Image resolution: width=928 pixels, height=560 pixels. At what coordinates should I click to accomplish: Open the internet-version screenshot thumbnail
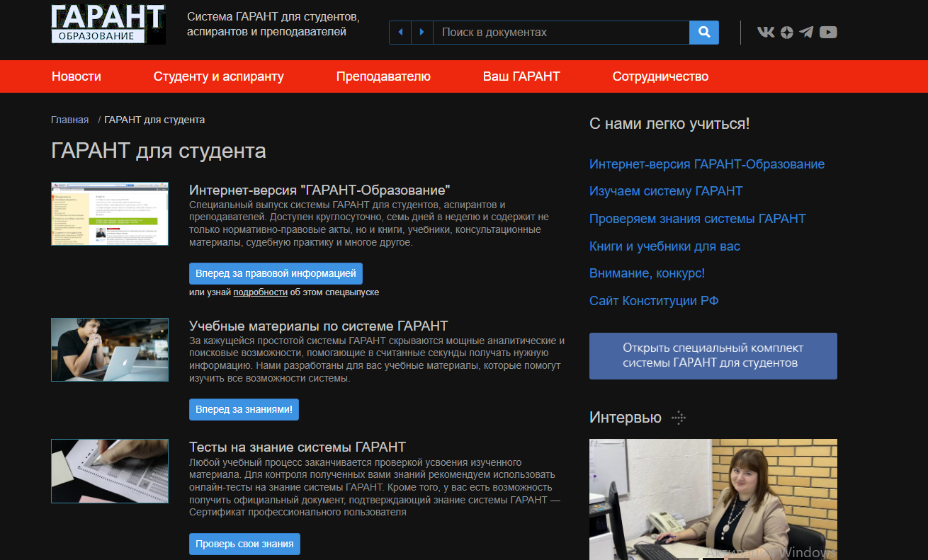click(110, 214)
